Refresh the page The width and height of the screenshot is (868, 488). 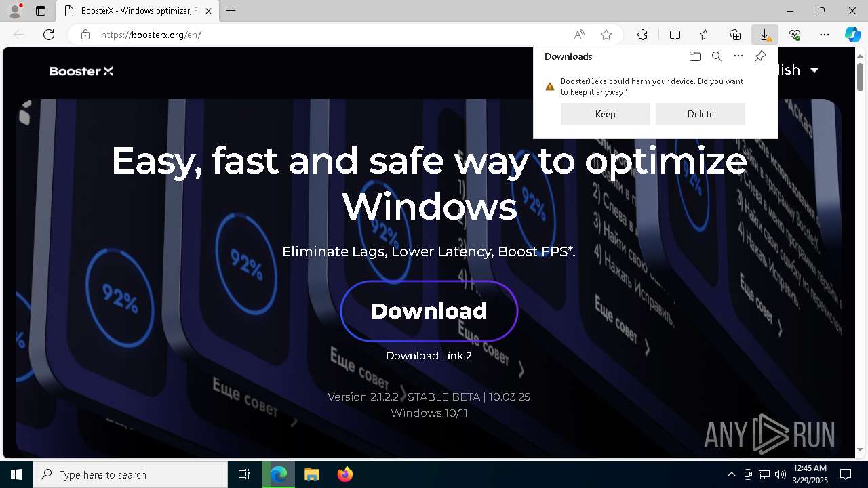click(49, 35)
